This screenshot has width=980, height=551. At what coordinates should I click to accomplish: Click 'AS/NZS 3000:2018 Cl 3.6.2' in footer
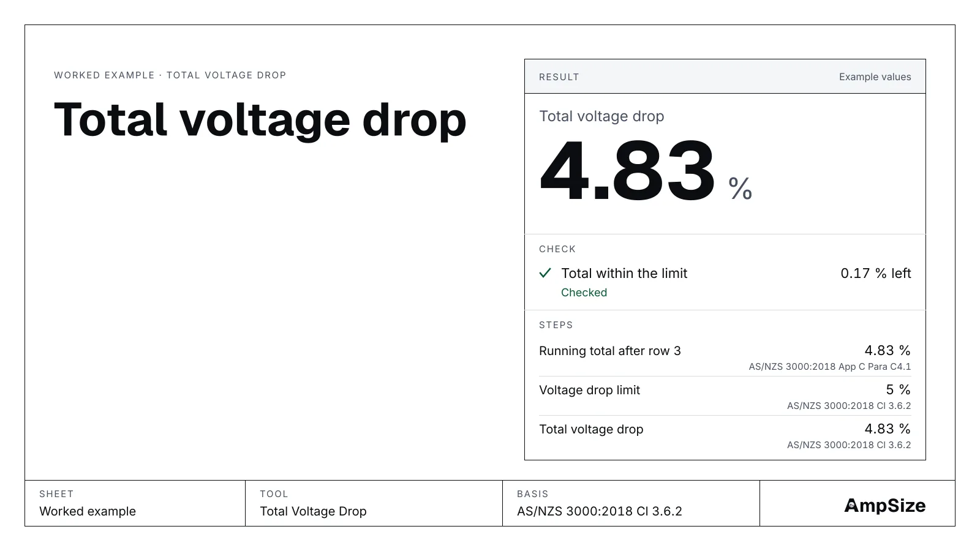[600, 511]
